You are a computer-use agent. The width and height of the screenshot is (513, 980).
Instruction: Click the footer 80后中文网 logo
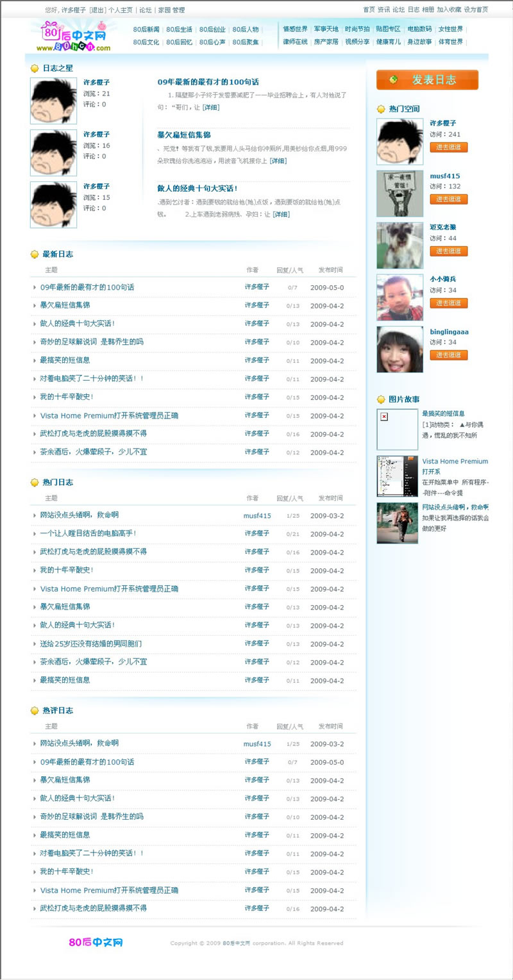click(96, 942)
